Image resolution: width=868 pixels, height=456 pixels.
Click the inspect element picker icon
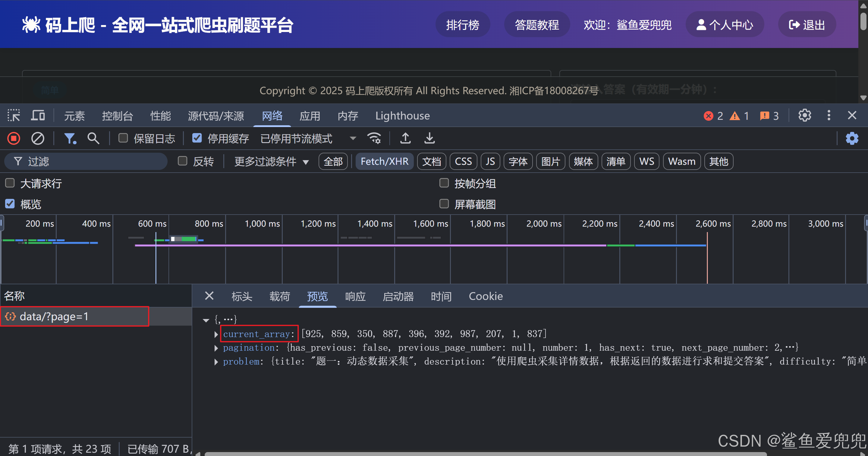(14, 116)
